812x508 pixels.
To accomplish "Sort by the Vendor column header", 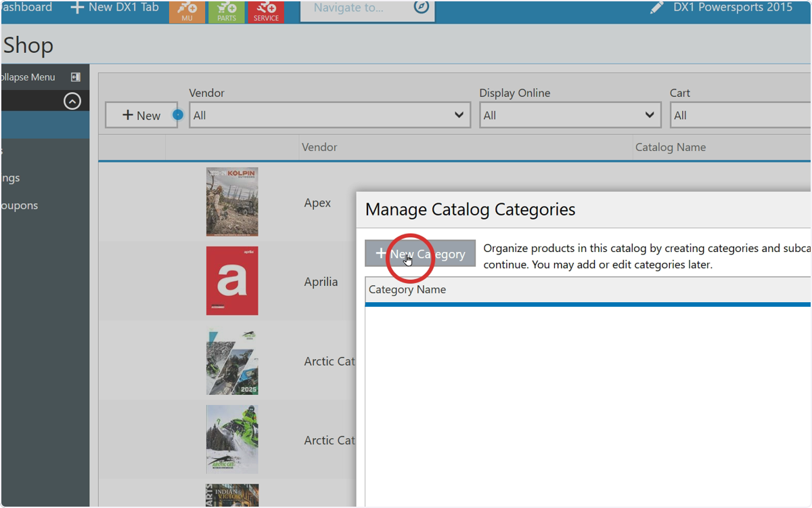I will pyautogui.click(x=319, y=147).
